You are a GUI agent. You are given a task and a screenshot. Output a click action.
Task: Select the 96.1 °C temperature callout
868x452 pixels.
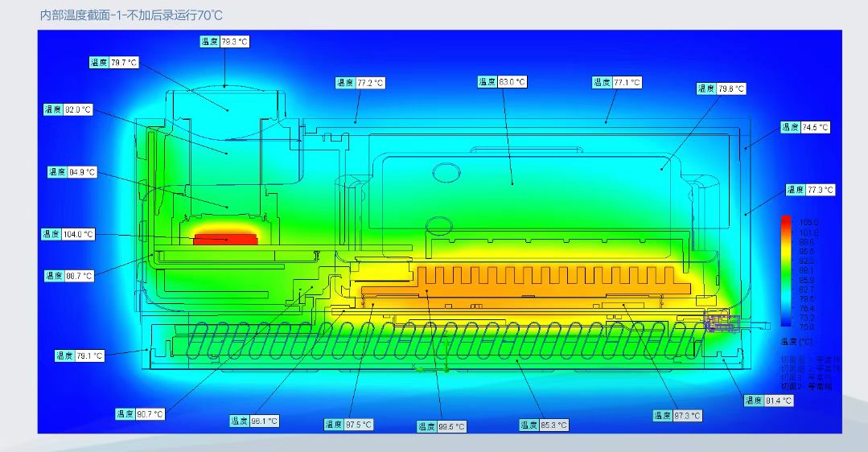(254, 421)
